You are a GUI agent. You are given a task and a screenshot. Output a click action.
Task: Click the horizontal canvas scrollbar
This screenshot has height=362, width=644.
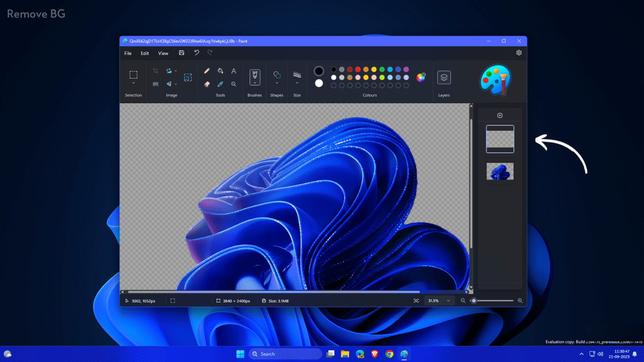[x=274, y=292]
